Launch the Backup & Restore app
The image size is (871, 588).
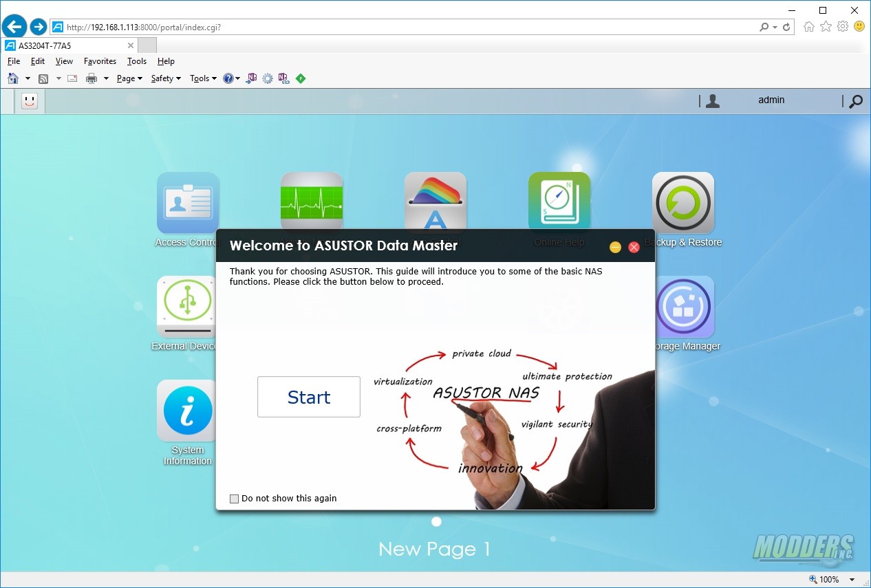pyautogui.click(x=683, y=203)
